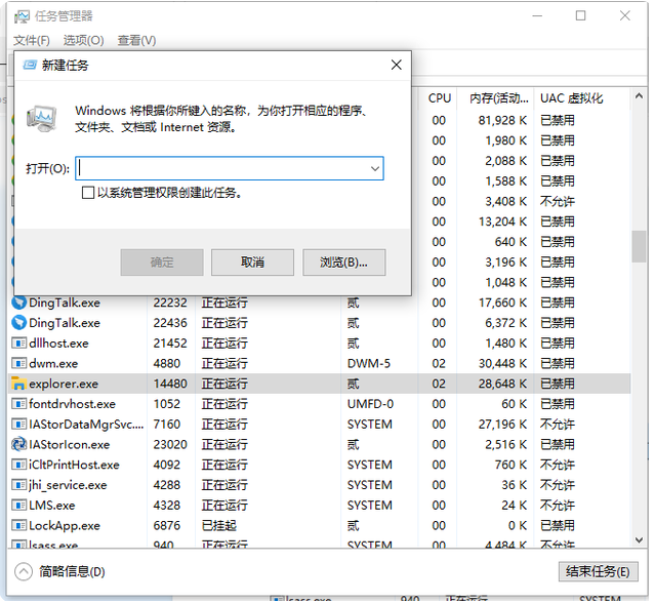649x601 pixels.
Task: Open the 打开 combo box dropdown arrow
Action: 375,168
